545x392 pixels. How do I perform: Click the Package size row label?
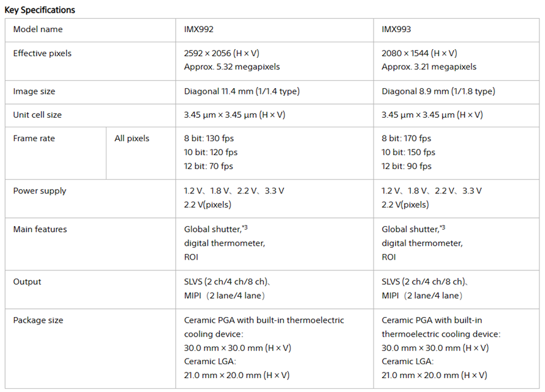(x=38, y=320)
